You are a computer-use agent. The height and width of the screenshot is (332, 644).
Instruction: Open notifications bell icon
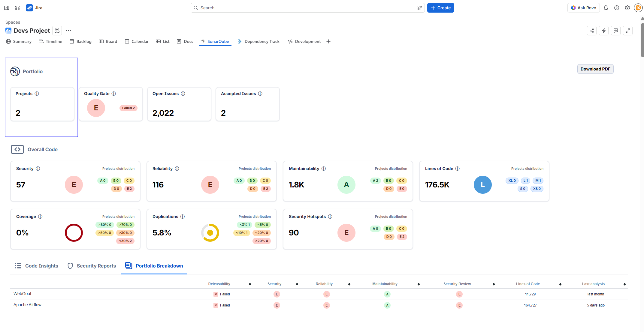[x=606, y=8]
